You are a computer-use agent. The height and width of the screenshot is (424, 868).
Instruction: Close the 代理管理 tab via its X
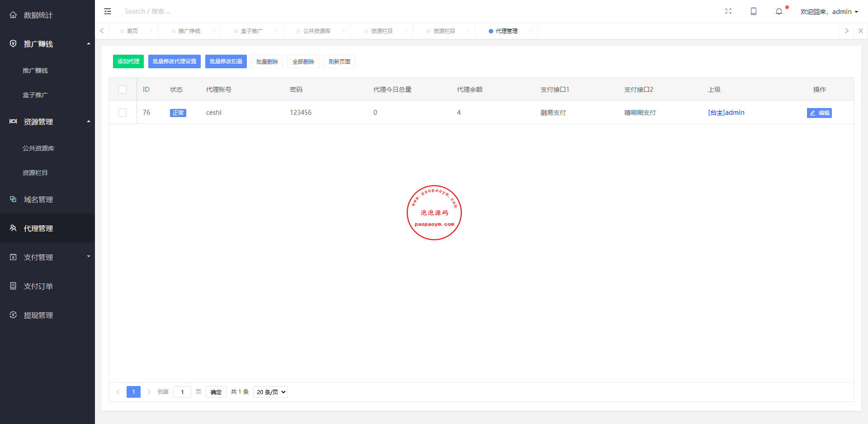(x=530, y=31)
